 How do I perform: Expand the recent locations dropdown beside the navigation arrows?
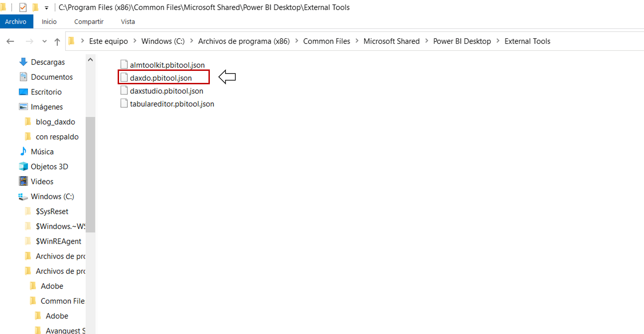pos(44,41)
